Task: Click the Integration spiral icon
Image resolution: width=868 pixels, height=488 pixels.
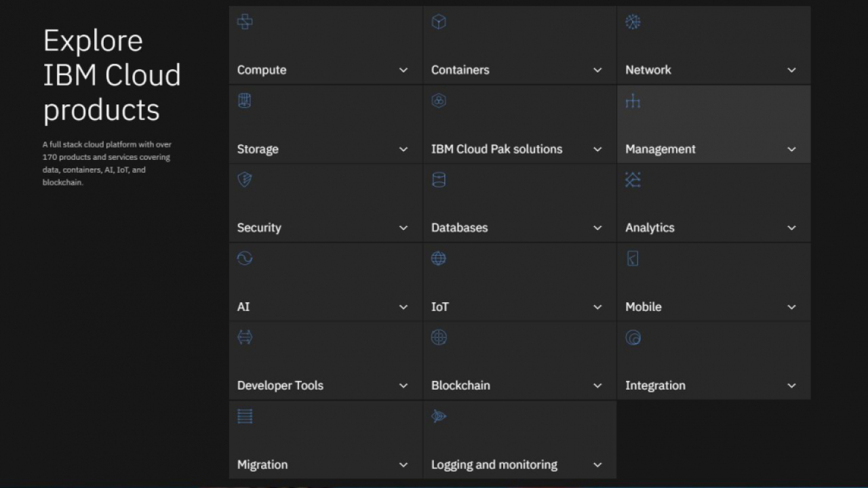Action: 633,338
